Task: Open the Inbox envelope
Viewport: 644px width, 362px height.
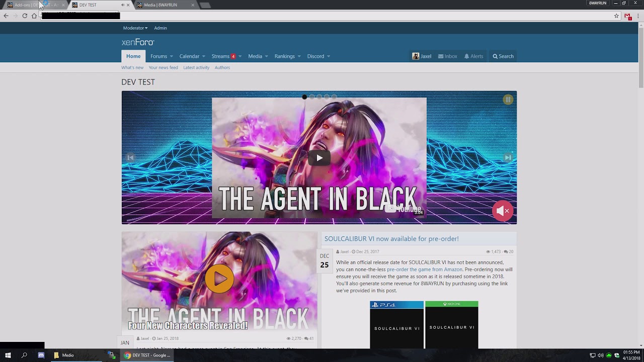Action: click(447, 56)
